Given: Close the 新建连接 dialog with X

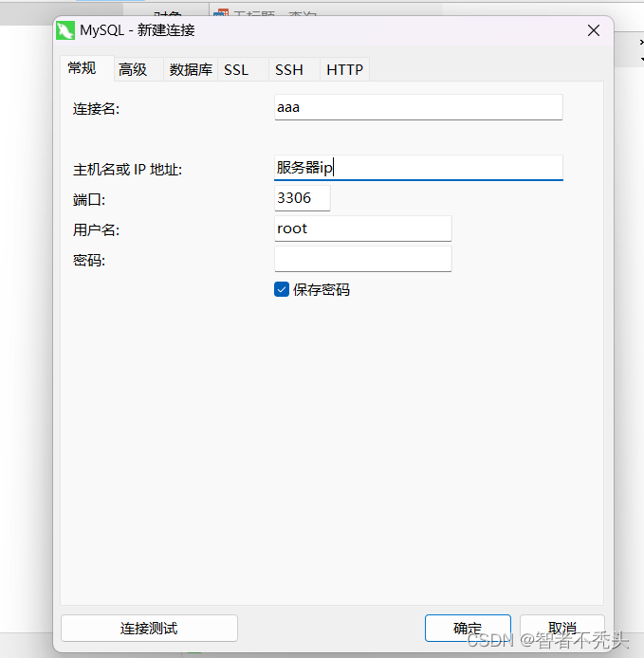Looking at the screenshot, I should tap(594, 30).
